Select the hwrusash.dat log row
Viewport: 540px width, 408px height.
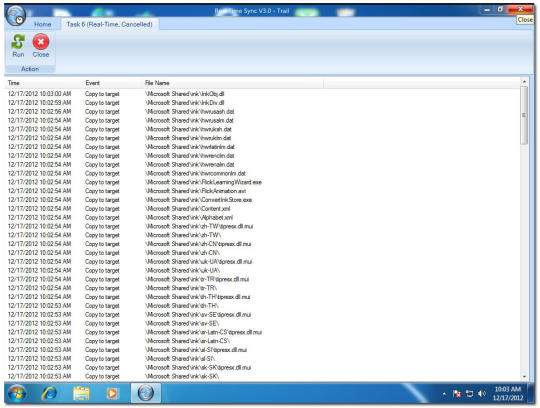click(263, 112)
